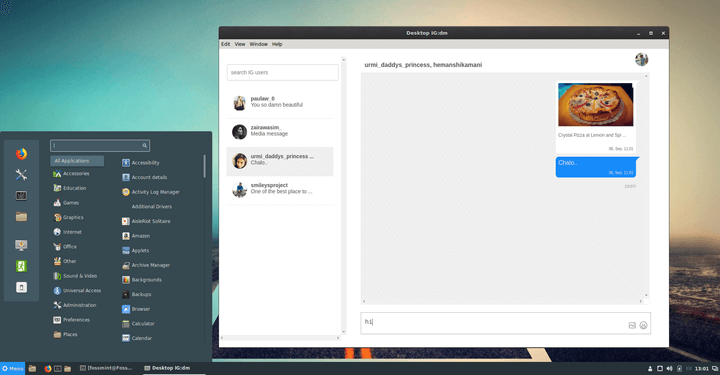Launch Accessibility app from the list
Viewport: 720px width, 375px height.
[x=141, y=162]
